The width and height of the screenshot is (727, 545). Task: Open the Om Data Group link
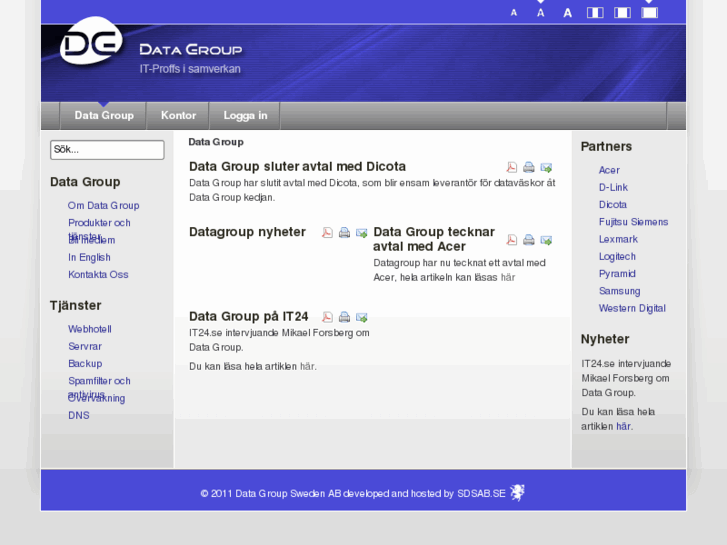point(103,205)
